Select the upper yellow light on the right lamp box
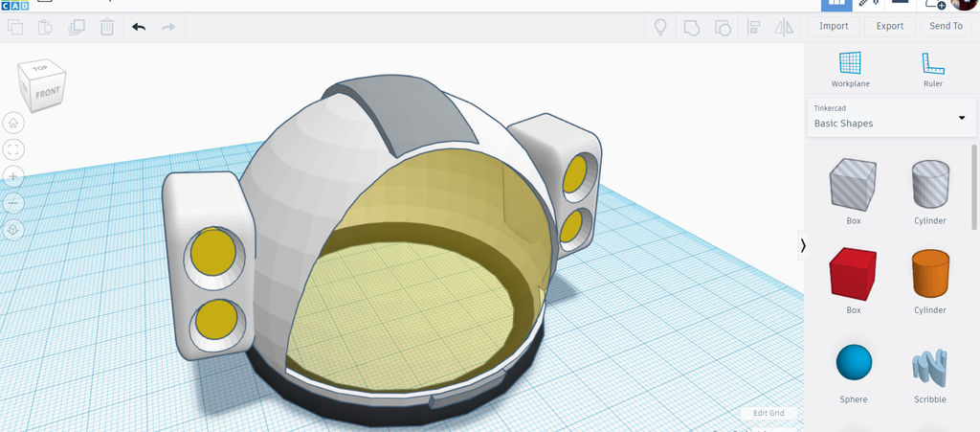 pos(574,173)
